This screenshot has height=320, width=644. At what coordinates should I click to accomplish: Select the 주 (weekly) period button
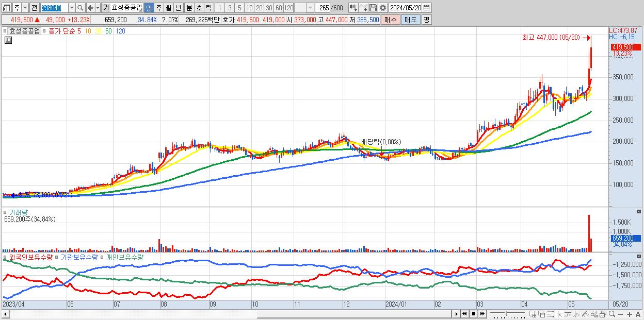[x=158, y=8]
